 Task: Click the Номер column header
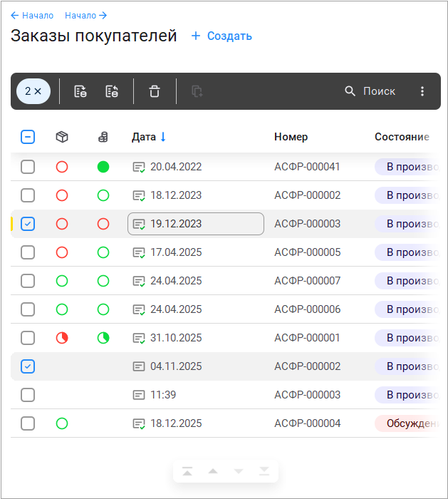tap(291, 137)
